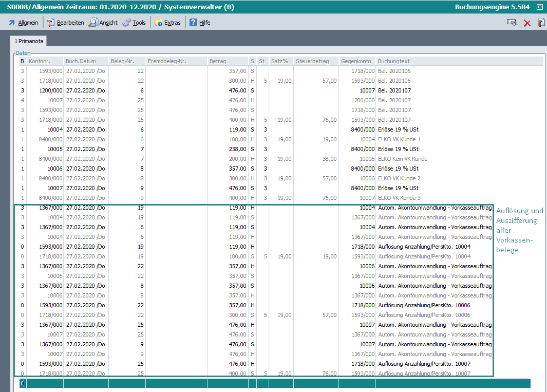Click the Ansicht magnifier icon
Image resolution: width=547 pixels, height=392 pixels.
(93, 23)
